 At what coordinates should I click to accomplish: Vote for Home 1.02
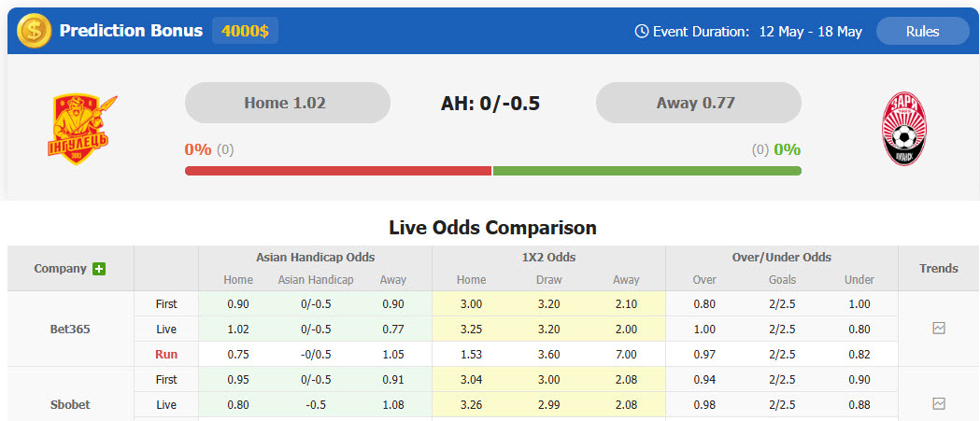[287, 103]
